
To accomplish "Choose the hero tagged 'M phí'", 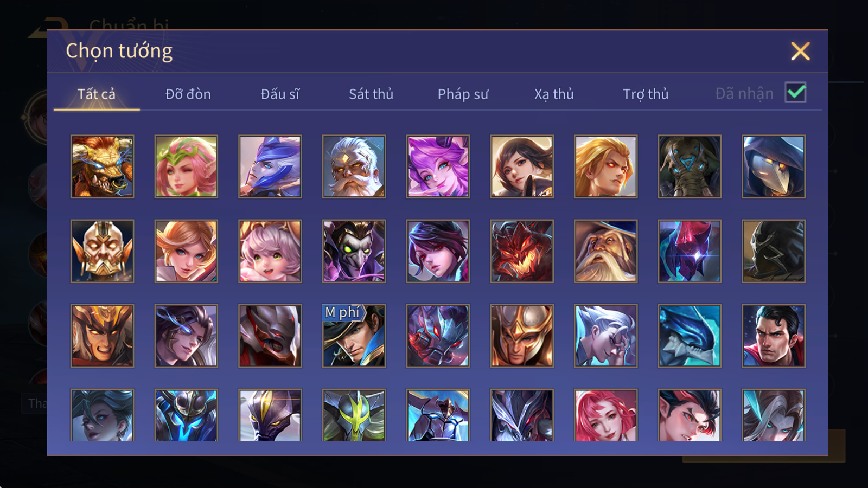I will coord(354,336).
